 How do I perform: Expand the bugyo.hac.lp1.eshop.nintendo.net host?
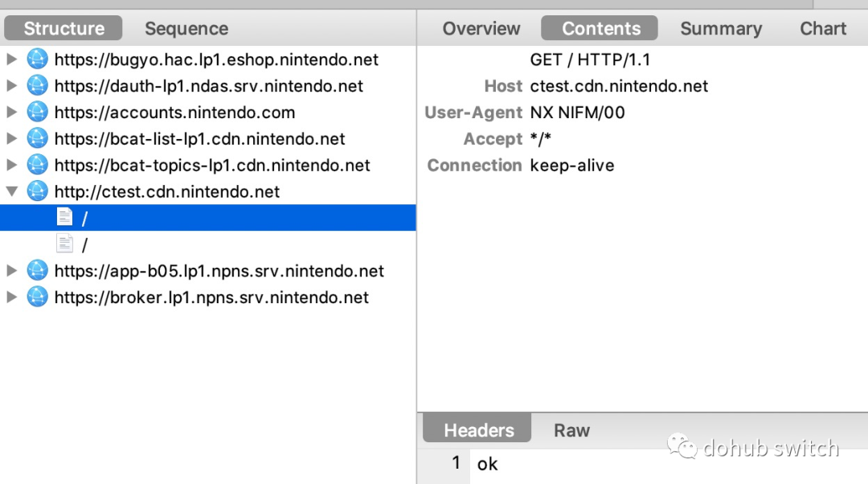coord(11,59)
